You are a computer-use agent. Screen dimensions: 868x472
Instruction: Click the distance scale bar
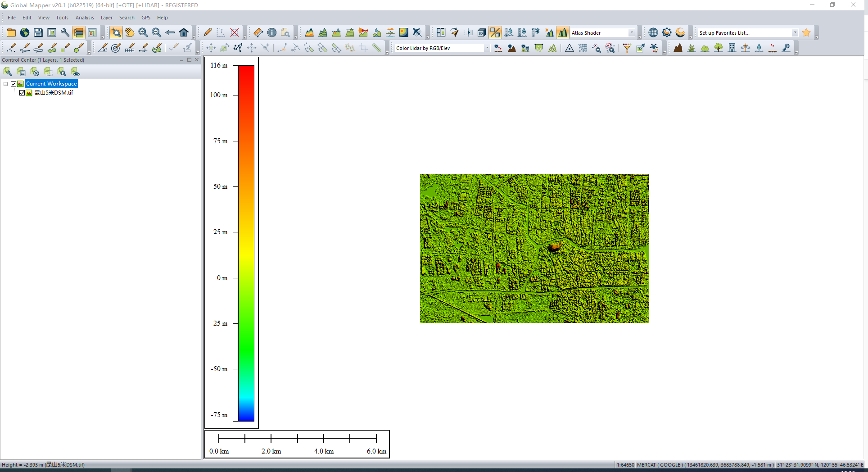[297, 444]
